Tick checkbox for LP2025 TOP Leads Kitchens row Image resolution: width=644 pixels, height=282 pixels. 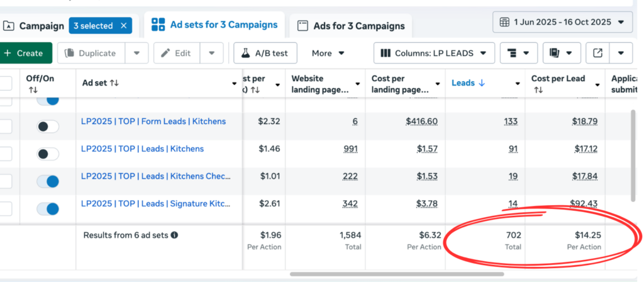click(5, 154)
